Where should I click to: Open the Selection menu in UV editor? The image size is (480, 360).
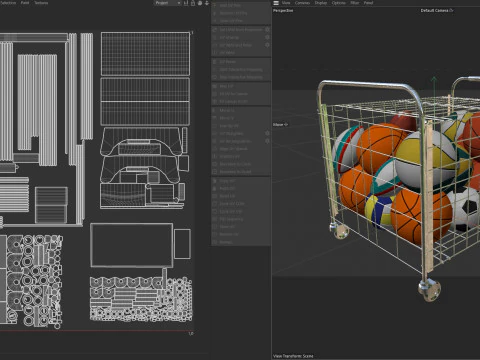[x=7, y=3]
